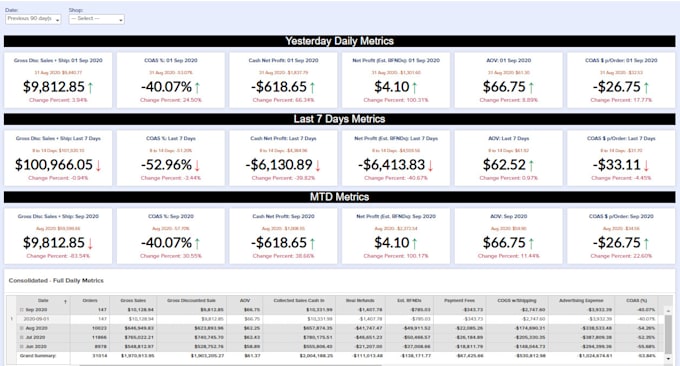This screenshot has width=680, height=366.
Task: Click the table's scroll down arrow
Action: click(x=668, y=359)
